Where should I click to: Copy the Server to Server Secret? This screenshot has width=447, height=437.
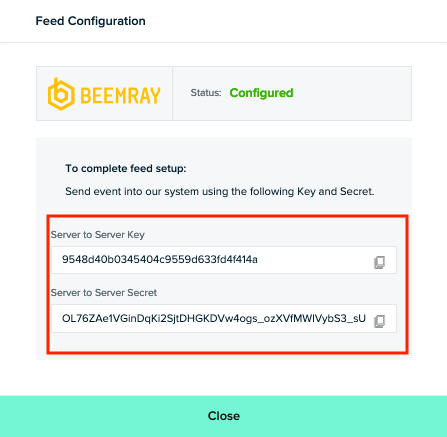point(379,321)
